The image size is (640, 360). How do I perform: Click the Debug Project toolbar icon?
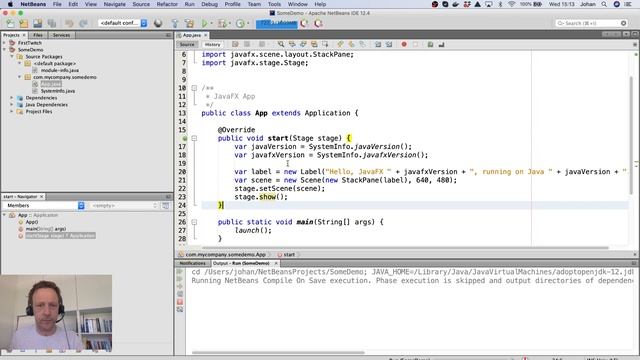222,23
